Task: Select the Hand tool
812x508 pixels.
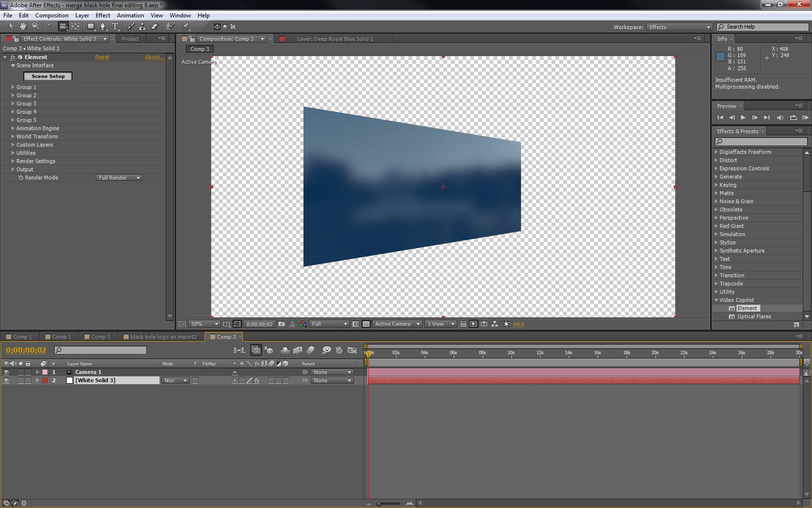Action: 23,27
